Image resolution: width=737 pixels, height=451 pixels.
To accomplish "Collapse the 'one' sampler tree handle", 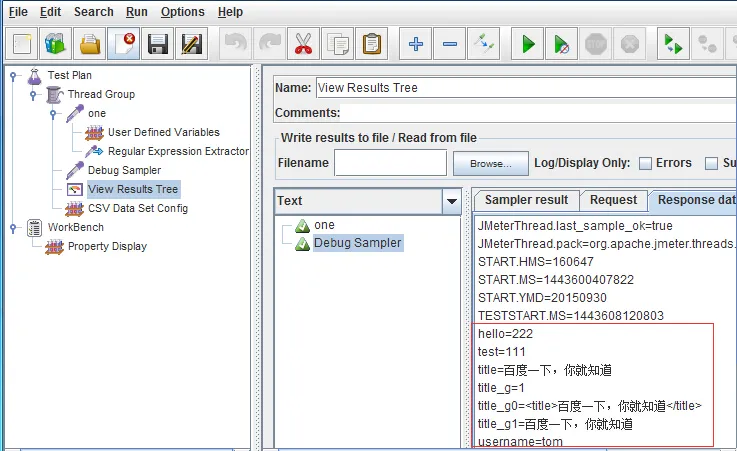I will coord(53,114).
